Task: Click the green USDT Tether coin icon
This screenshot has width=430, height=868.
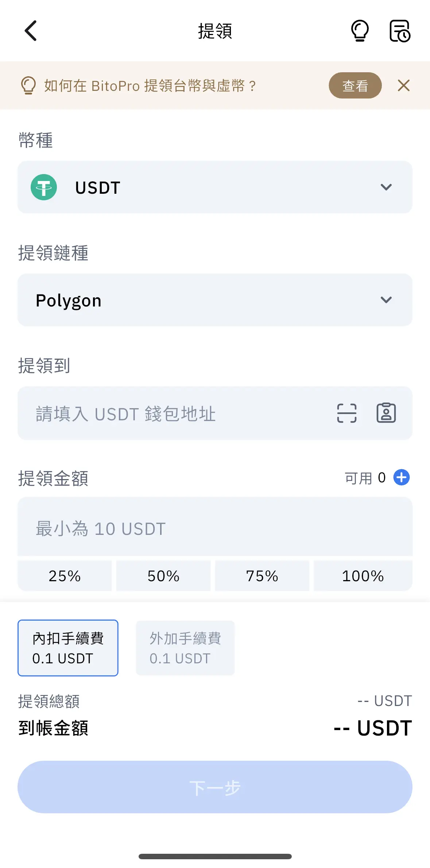Action: (44, 187)
